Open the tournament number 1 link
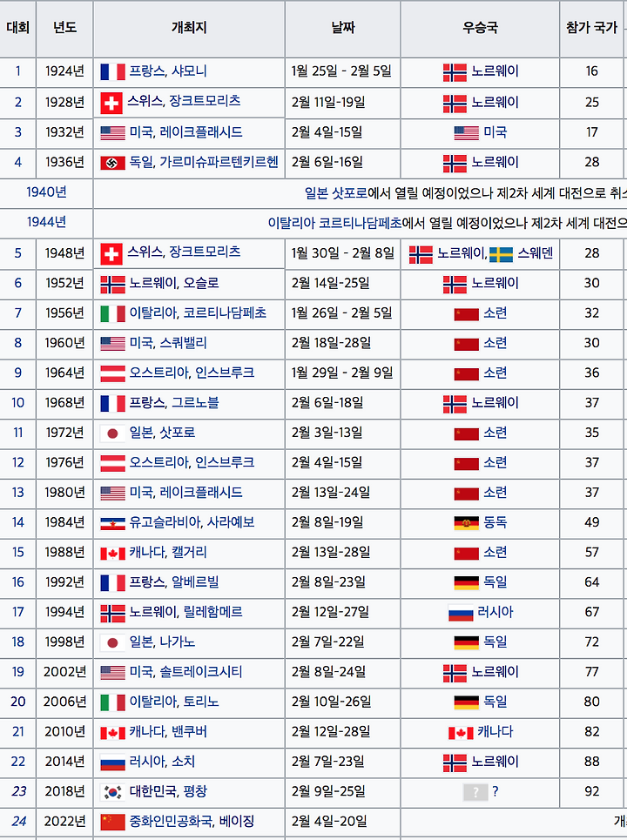The width and height of the screenshot is (627, 840). point(17,71)
